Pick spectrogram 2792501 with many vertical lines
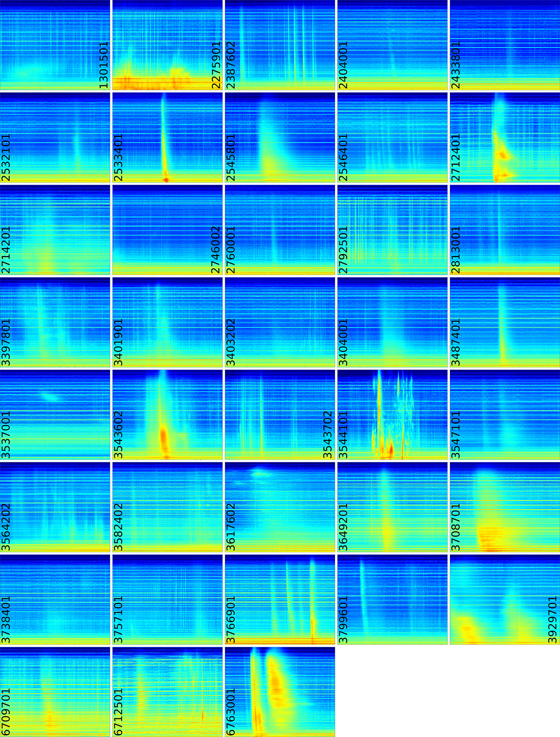 click(392, 229)
